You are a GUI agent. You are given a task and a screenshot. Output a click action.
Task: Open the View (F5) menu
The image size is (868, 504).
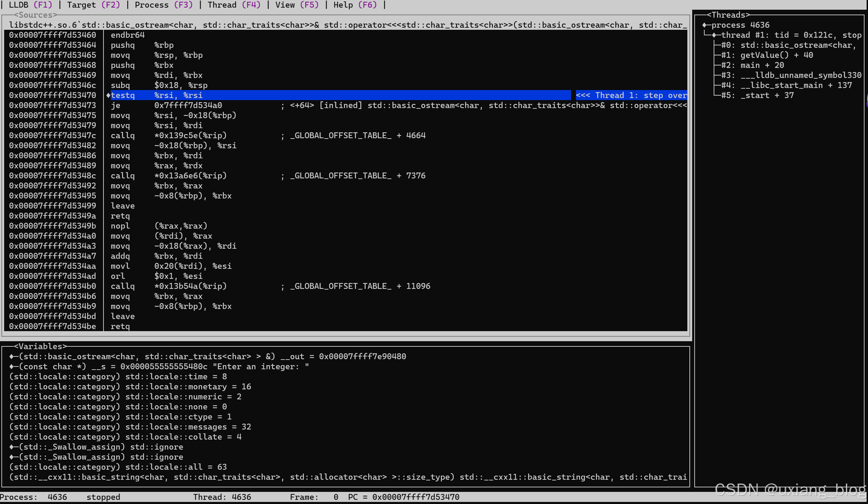(297, 5)
